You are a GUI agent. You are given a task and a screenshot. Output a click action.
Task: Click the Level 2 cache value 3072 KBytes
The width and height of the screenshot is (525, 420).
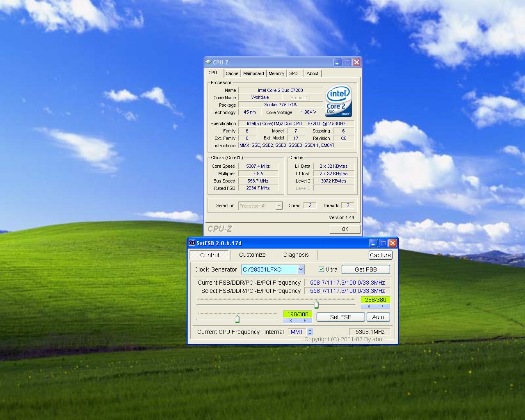point(334,181)
